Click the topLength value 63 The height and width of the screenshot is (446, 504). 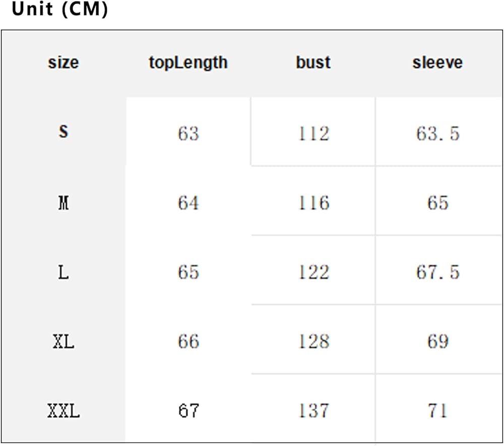pos(188,134)
